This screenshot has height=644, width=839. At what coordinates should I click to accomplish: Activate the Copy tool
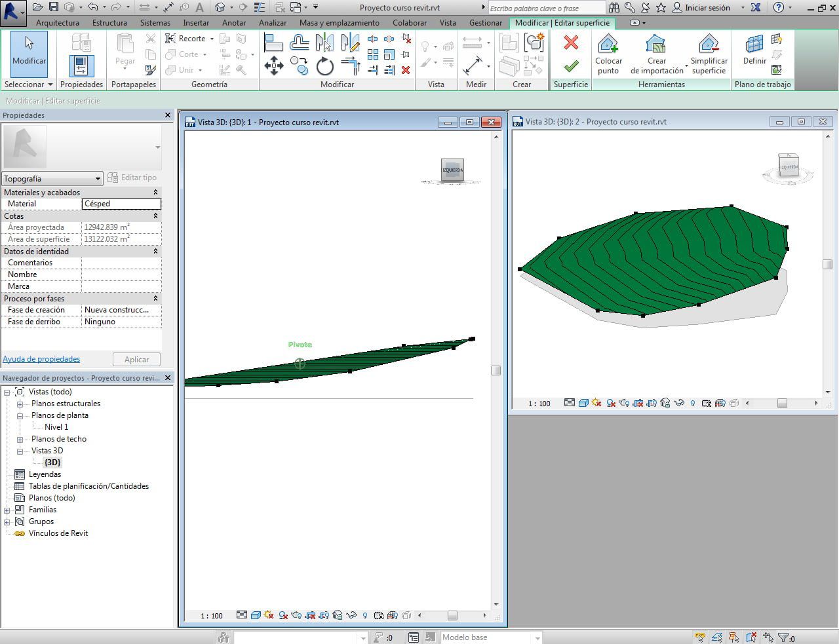pyautogui.click(x=299, y=66)
